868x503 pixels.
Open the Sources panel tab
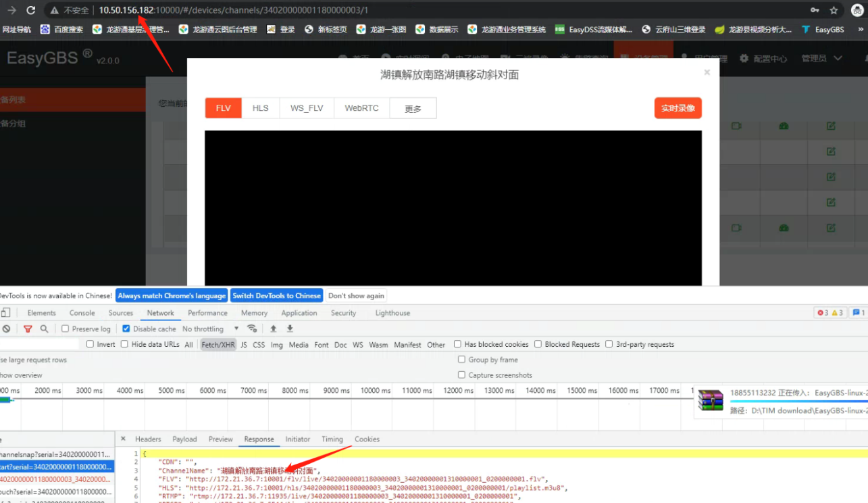tap(121, 313)
